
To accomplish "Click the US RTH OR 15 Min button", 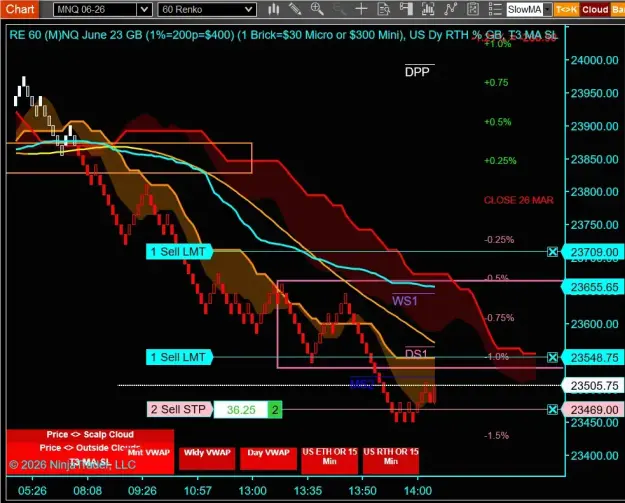I will pyautogui.click(x=391, y=460).
